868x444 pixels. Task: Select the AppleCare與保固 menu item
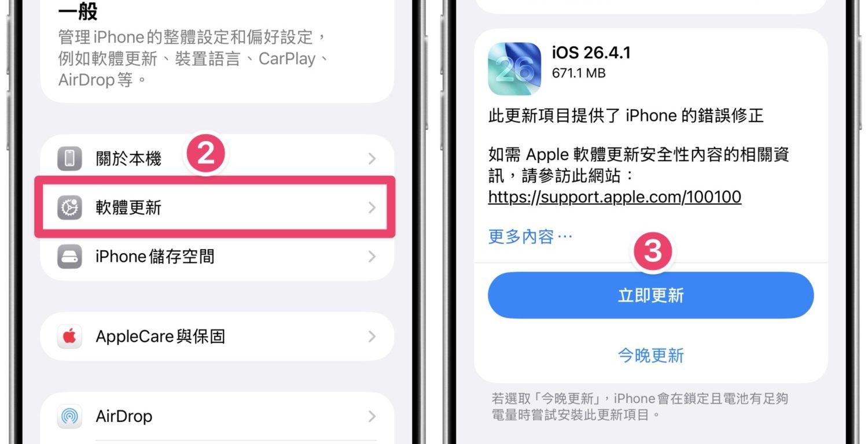pyautogui.click(x=217, y=336)
